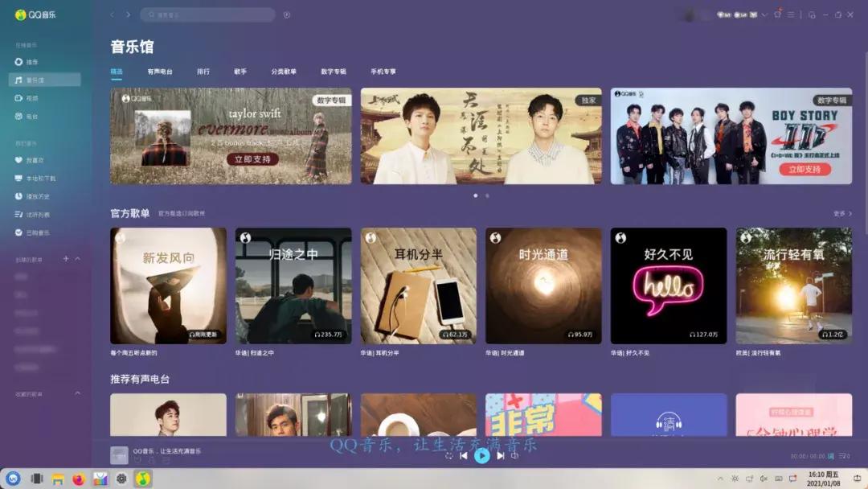
Task: Open the 新发风向 playlist cover
Action: [x=168, y=286]
